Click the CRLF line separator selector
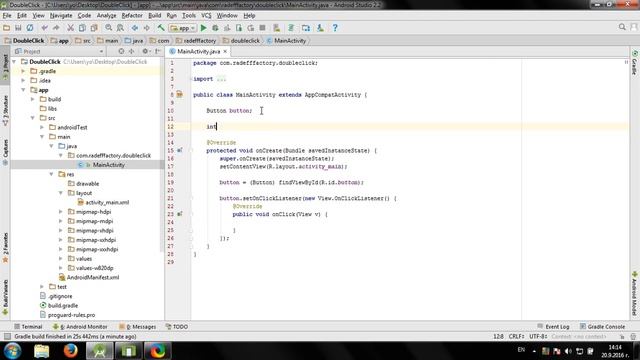Viewport: 640px width, 360px height. coord(517,337)
